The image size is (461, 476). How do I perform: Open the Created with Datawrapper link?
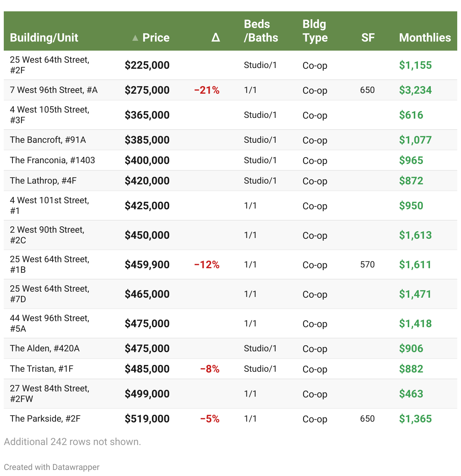point(52,467)
